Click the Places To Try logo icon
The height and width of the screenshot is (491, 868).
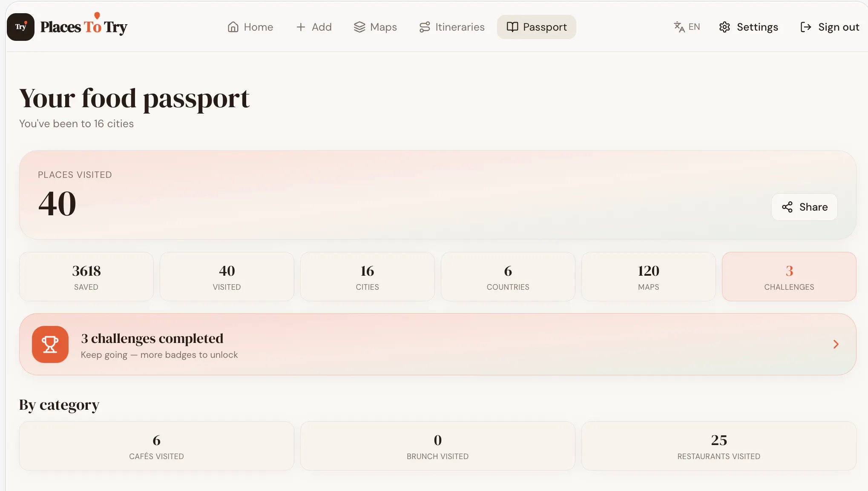(x=20, y=27)
